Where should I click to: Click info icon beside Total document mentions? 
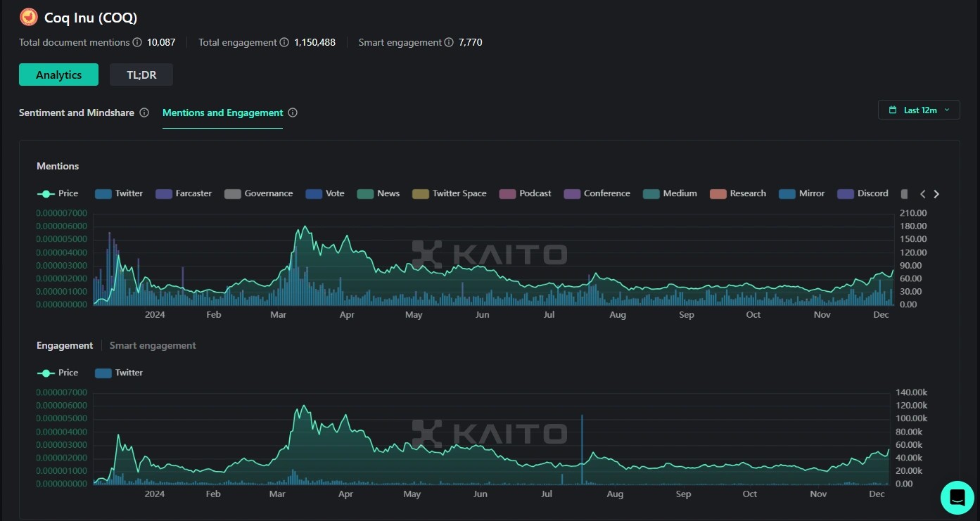pyautogui.click(x=137, y=42)
